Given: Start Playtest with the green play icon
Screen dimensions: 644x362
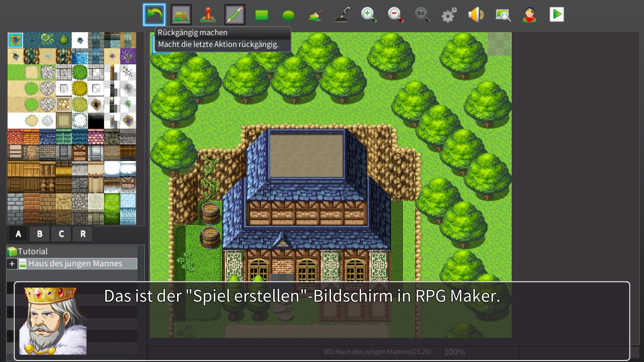Looking at the screenshot, I should coord(556,15).
